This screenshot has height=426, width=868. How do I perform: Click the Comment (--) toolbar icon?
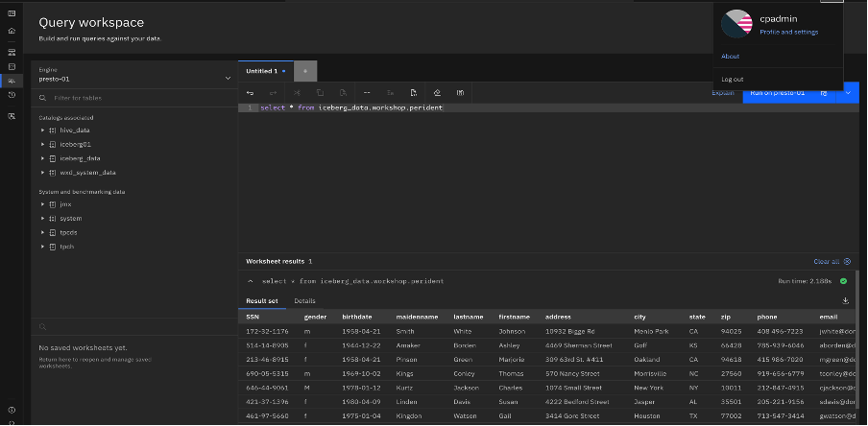click(x=367, y=93)
